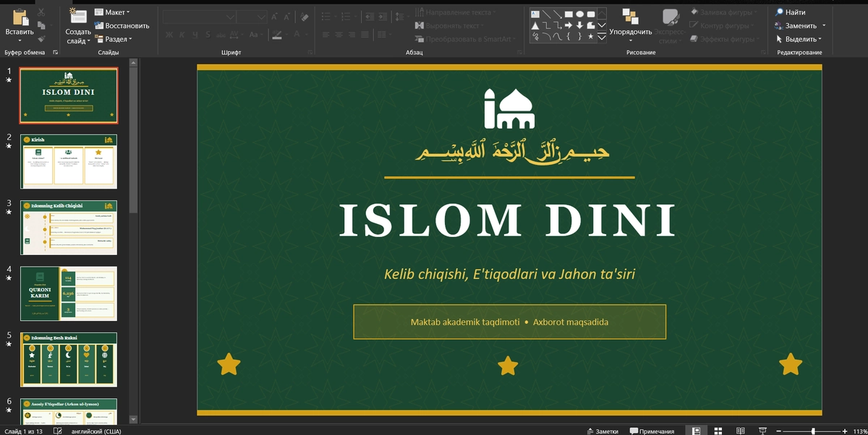This screenshot has height=435, width=868.
Task: Select the italic К formatting icon
Action: pos(182,34)
